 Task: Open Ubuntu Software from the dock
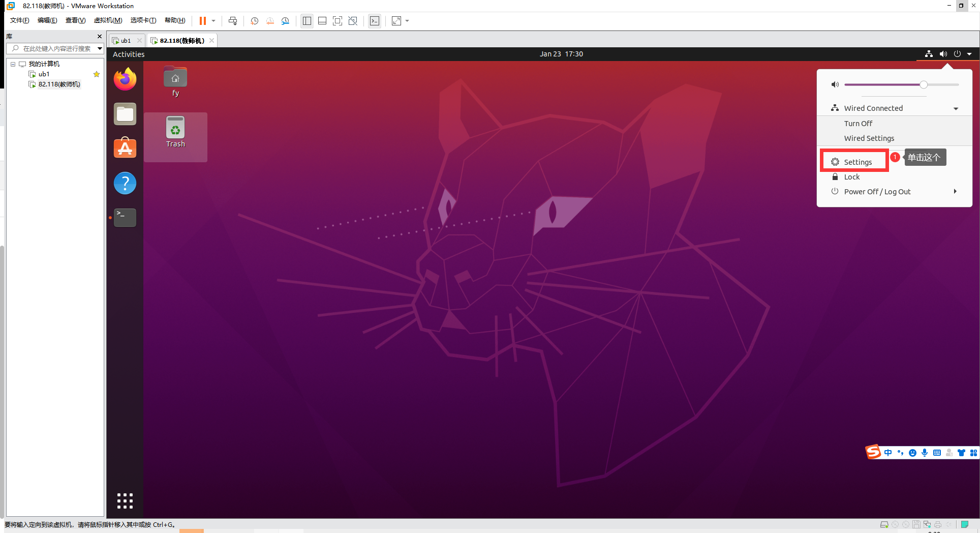click(x=125, y=148)
